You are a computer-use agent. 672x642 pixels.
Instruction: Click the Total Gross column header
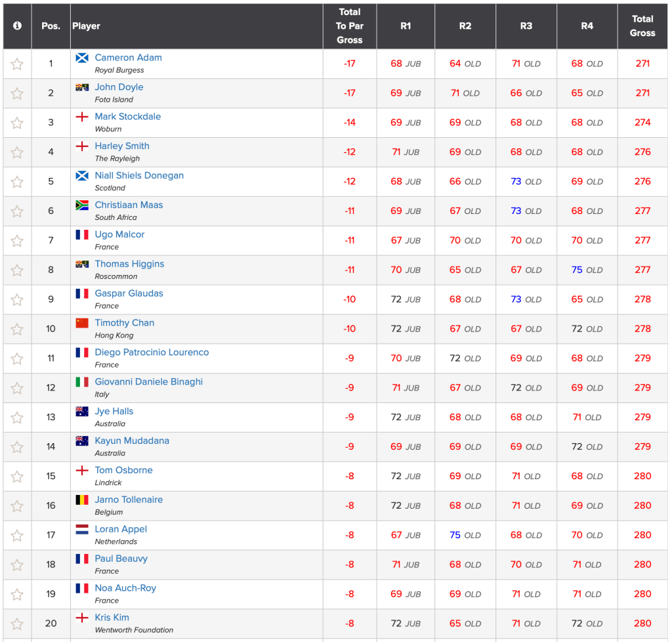tap(642, 26)
